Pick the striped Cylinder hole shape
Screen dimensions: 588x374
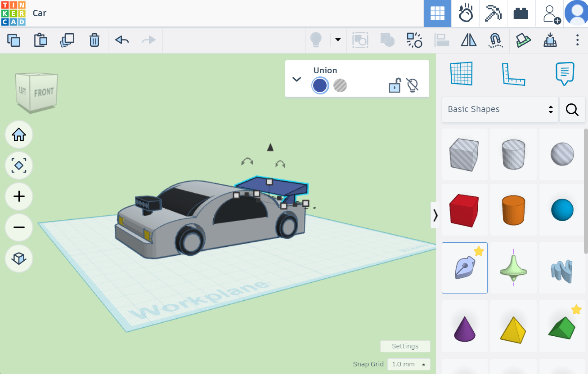pos(513,154)
